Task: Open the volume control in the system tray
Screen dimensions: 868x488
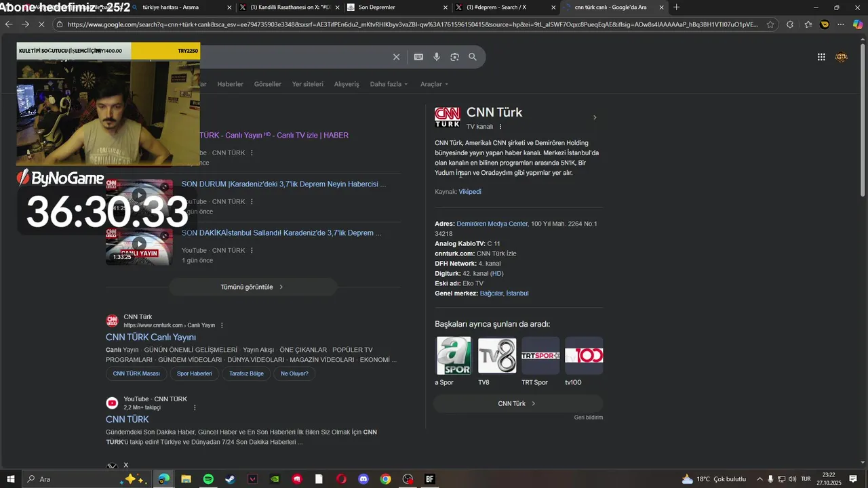Action: pos(793,479)
